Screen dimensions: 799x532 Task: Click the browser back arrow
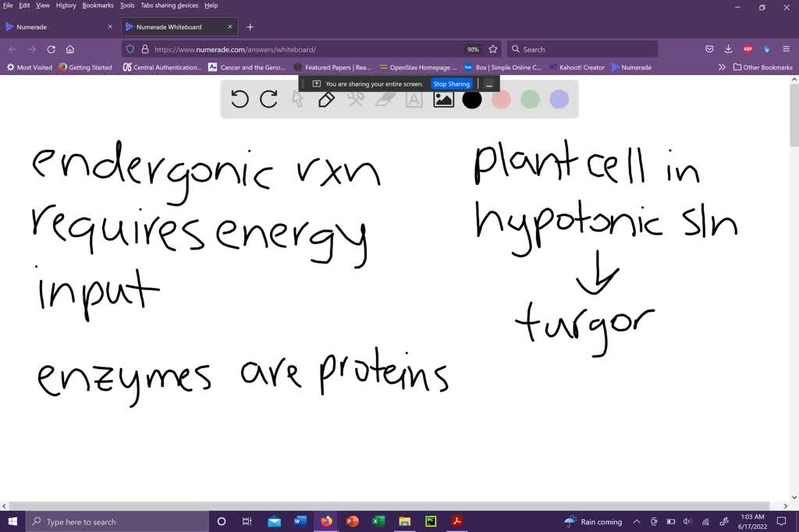pyautogui.click(x=12, y=49)
